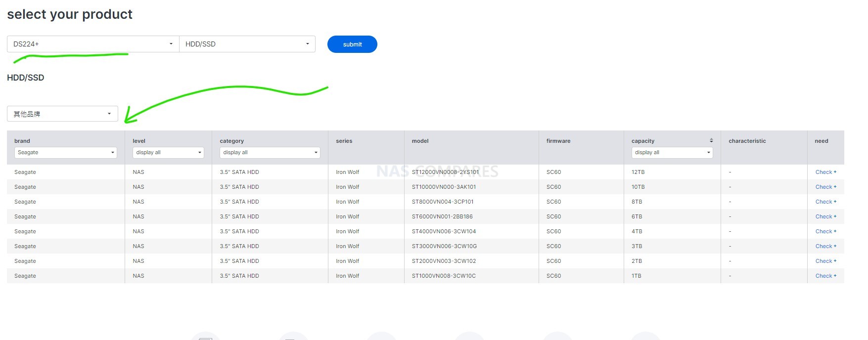This screenshot has height=340, width=868.
Task: Click Check link for ST4000VN006-3CW104
Action: [x=826, y=231]
